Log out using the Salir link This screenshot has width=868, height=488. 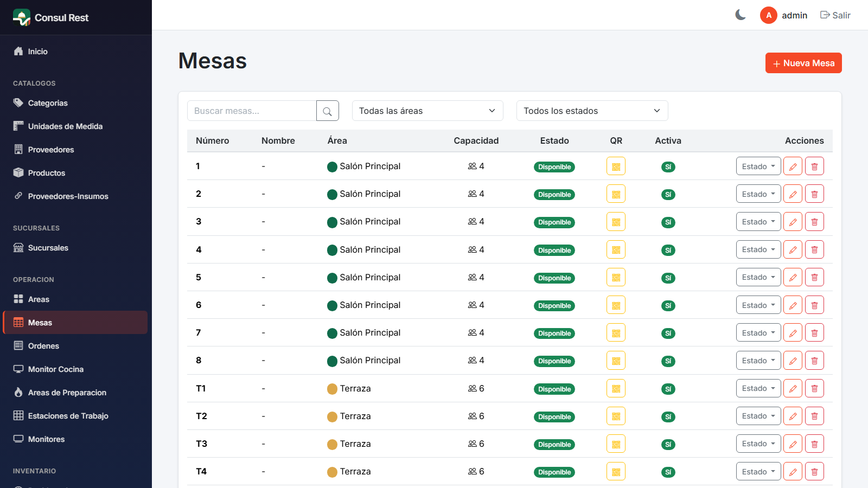tap(835, 15)
